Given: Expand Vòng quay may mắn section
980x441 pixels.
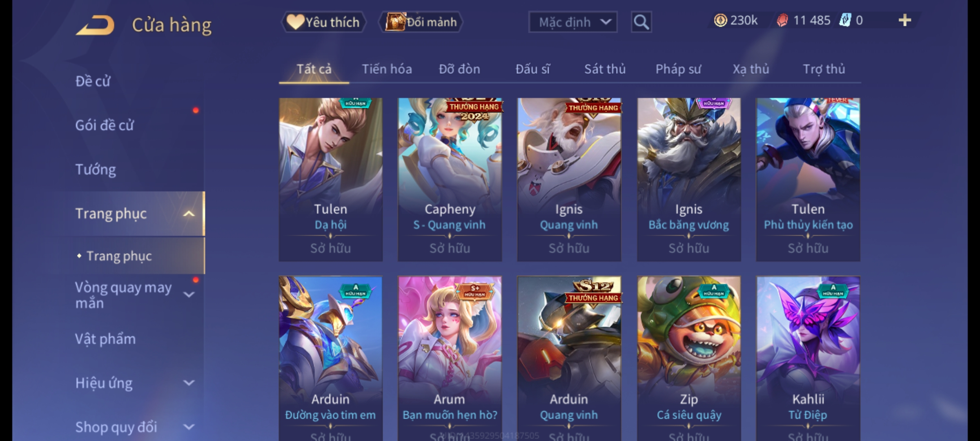Looking at the screenshot, I should pos(189,294).
